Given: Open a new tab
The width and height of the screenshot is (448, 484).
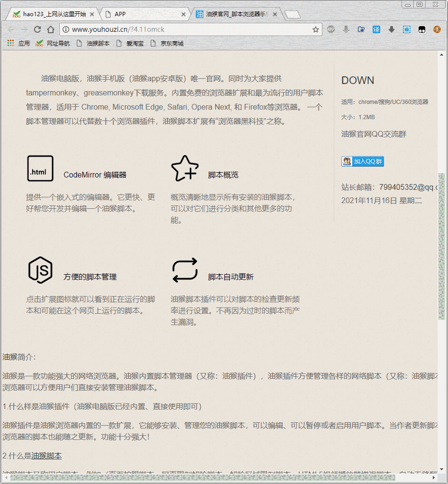Looking at the screenshot, I should [x=293, y=15].
